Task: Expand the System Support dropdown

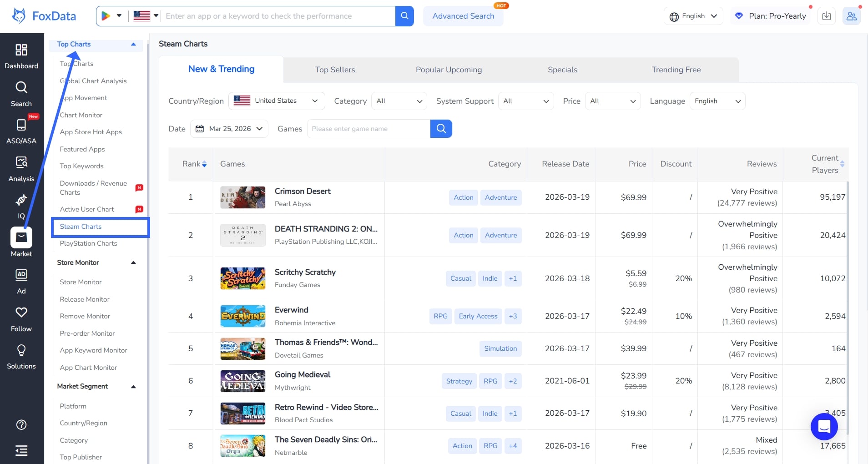Action: tap(526, 101)
